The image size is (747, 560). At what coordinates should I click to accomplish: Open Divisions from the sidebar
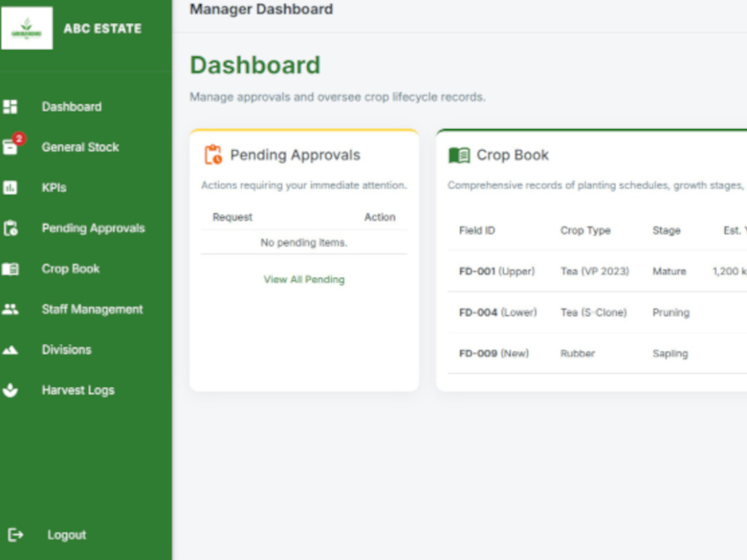[x=66, y=350]
